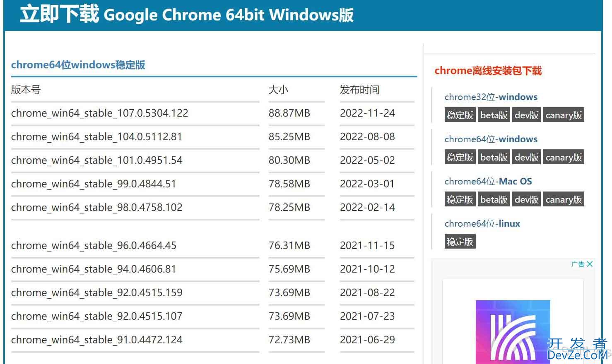
Task: Click the chrome64位windows稳定版 section title
Action: (78, 65)
